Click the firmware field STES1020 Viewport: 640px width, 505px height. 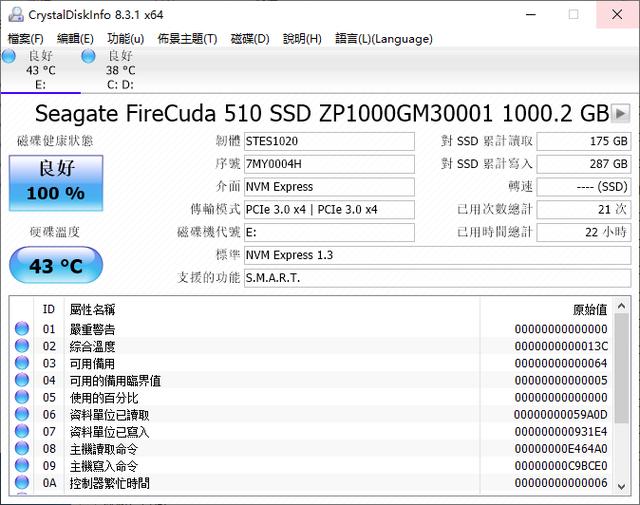point(329,141)
